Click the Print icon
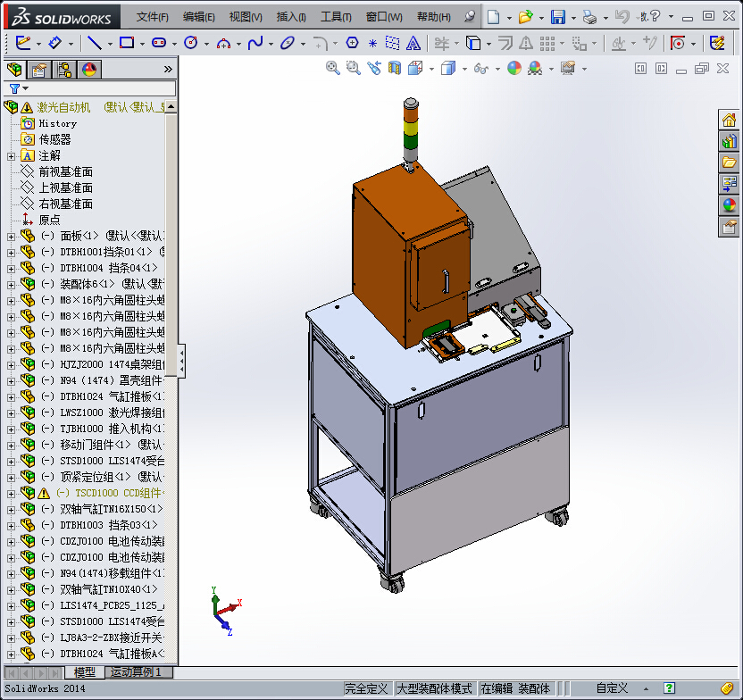743x700 pixels. point(590,18)
